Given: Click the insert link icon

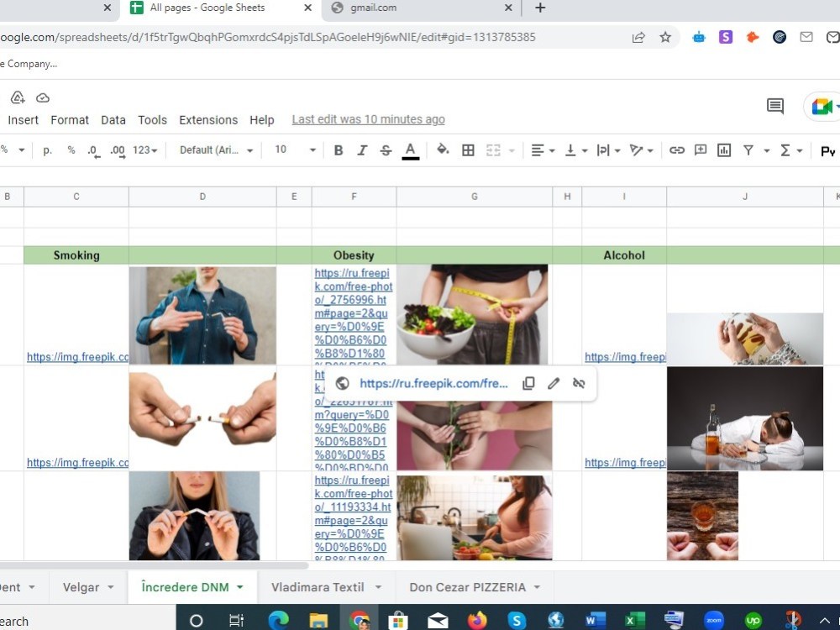Looking at the screenshot, I should (676, 150).
